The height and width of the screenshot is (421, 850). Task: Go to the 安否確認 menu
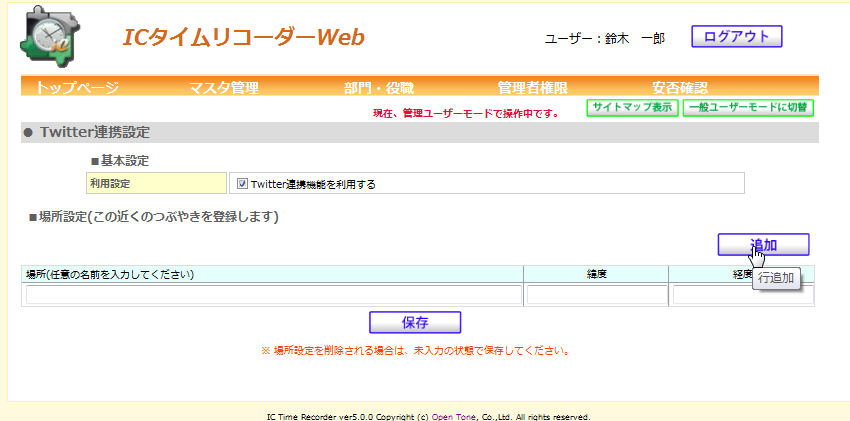click(x=679, y=87)
